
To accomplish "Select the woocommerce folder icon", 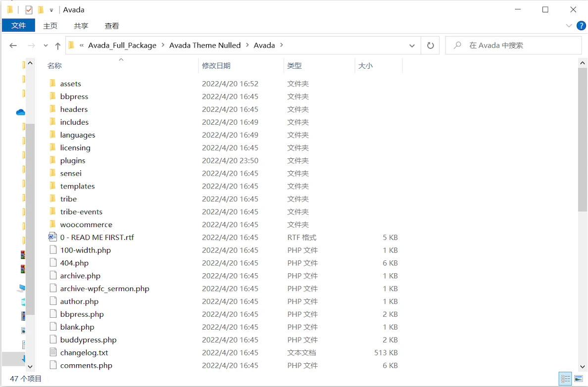I will (x=53, y=224).
